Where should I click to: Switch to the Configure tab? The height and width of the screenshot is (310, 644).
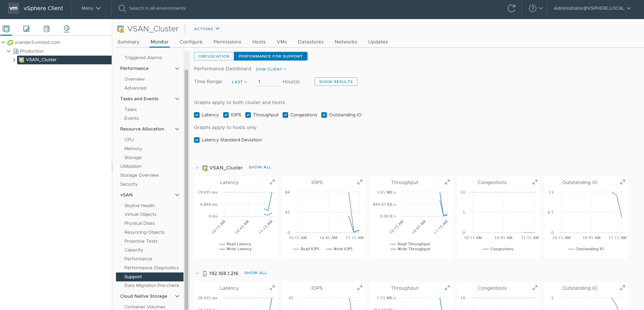tap(191, 42)
